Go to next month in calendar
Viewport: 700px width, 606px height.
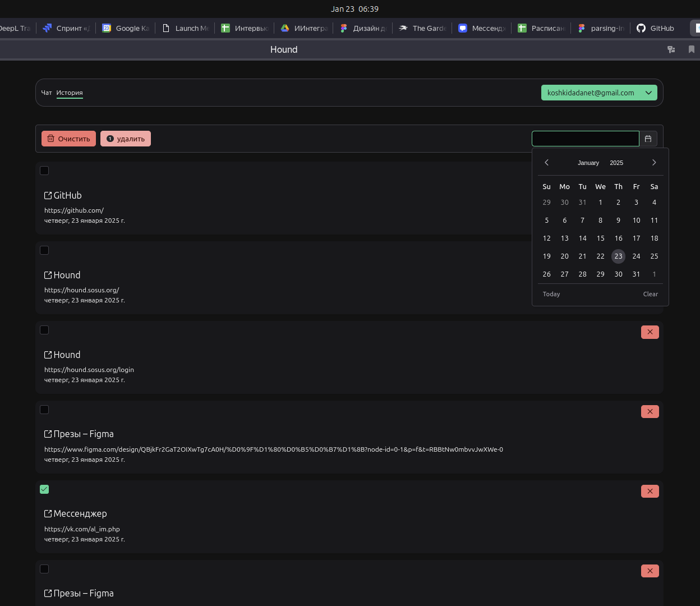coord(654,163)
